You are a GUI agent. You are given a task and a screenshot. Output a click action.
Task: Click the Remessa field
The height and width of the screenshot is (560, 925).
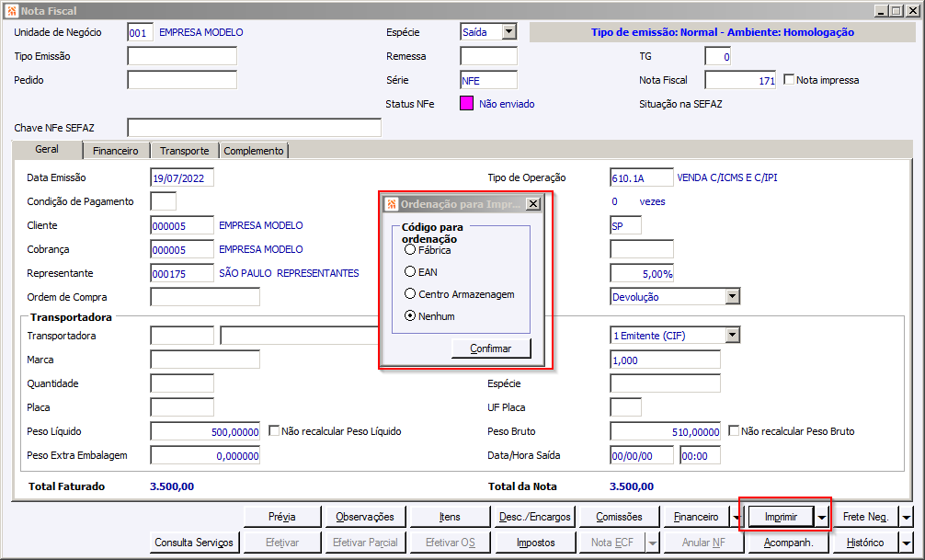point(488,56)
